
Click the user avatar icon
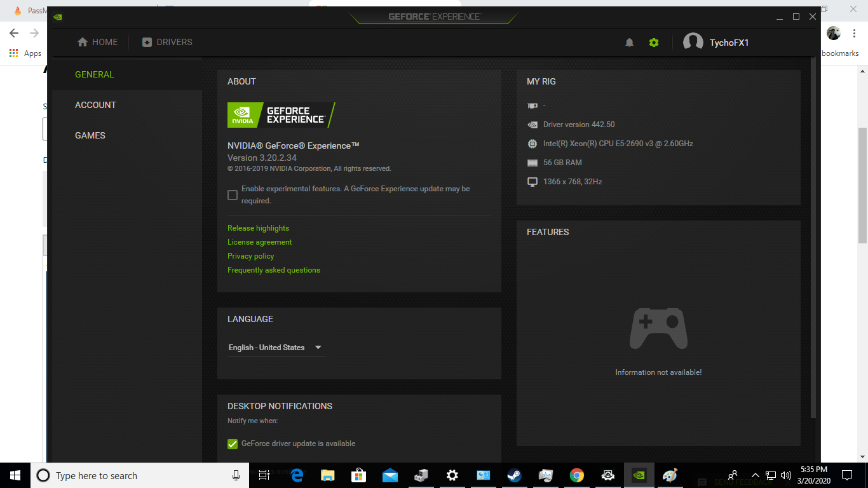click(x=693, y=43)
